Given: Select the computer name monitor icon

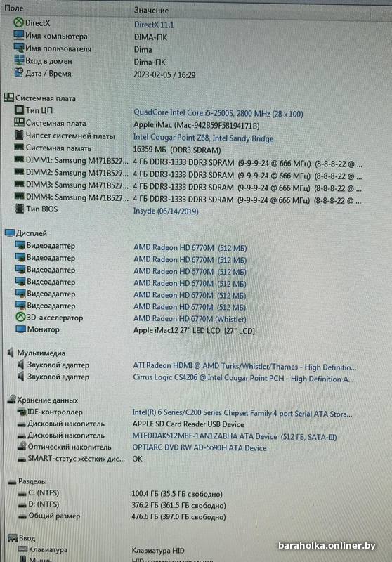Looking at the screenshot, I should pyautogui.click(x=19, y=35).
